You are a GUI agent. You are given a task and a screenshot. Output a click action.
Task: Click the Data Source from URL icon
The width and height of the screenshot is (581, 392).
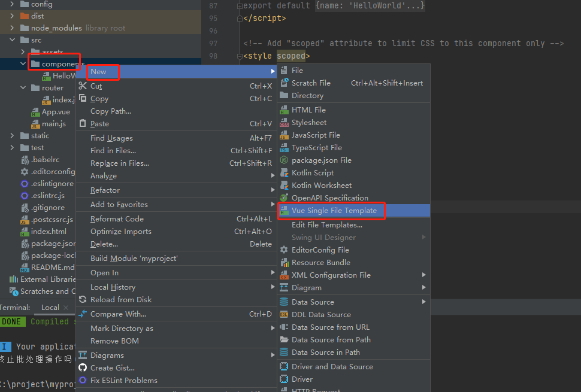(x=284, y=327)
